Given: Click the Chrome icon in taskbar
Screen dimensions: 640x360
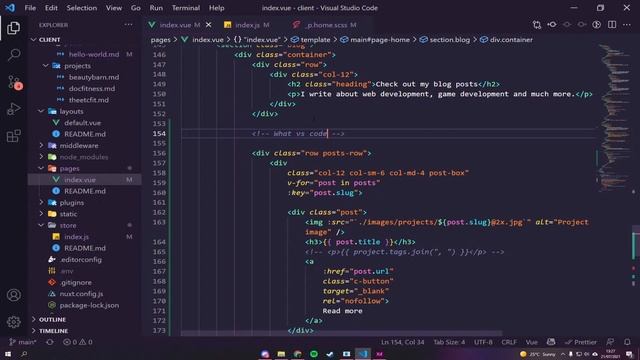Looking at the screenshot, I should 298,354.
